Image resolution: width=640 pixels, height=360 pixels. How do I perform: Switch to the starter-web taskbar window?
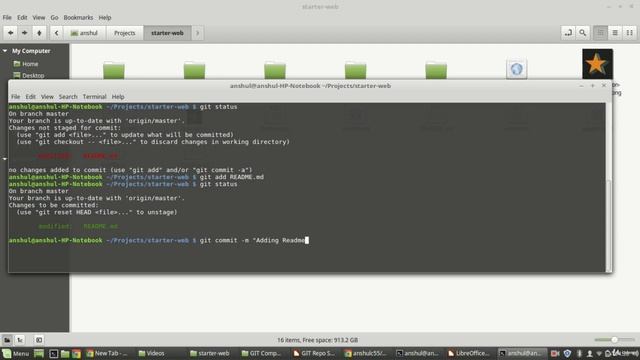210,353
